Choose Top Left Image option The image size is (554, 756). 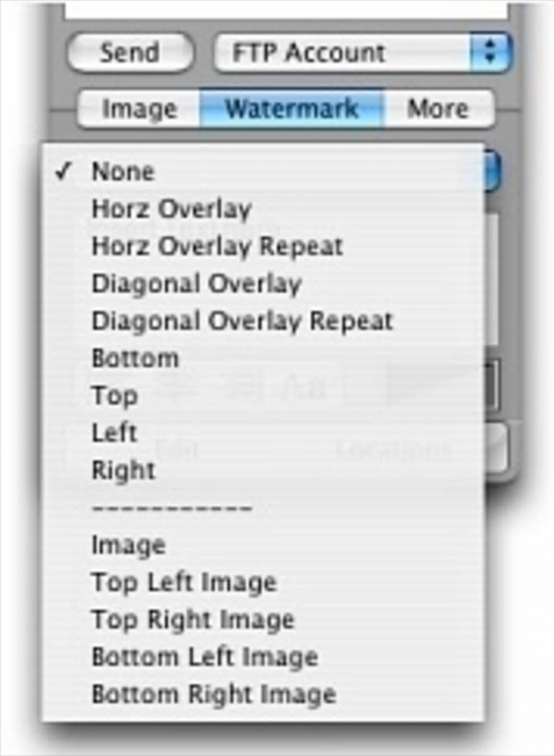[185, 583]
